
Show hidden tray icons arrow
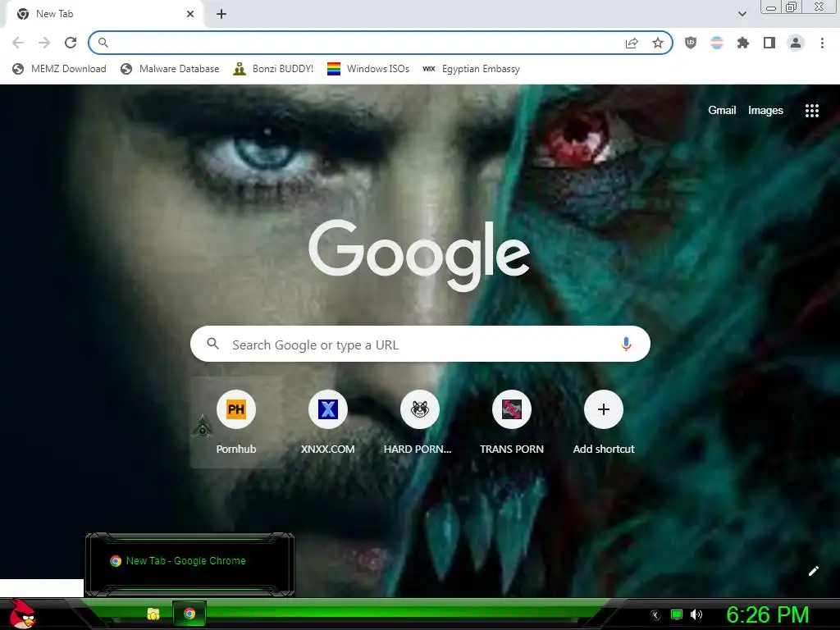[655, 615]
